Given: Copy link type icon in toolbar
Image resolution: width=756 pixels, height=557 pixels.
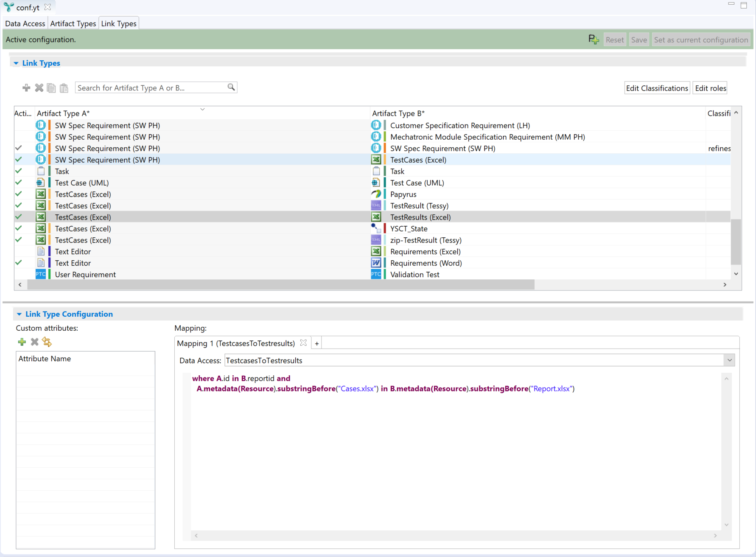Looking at the screenshot, I should pyautogui.click(x=51, y=88).
